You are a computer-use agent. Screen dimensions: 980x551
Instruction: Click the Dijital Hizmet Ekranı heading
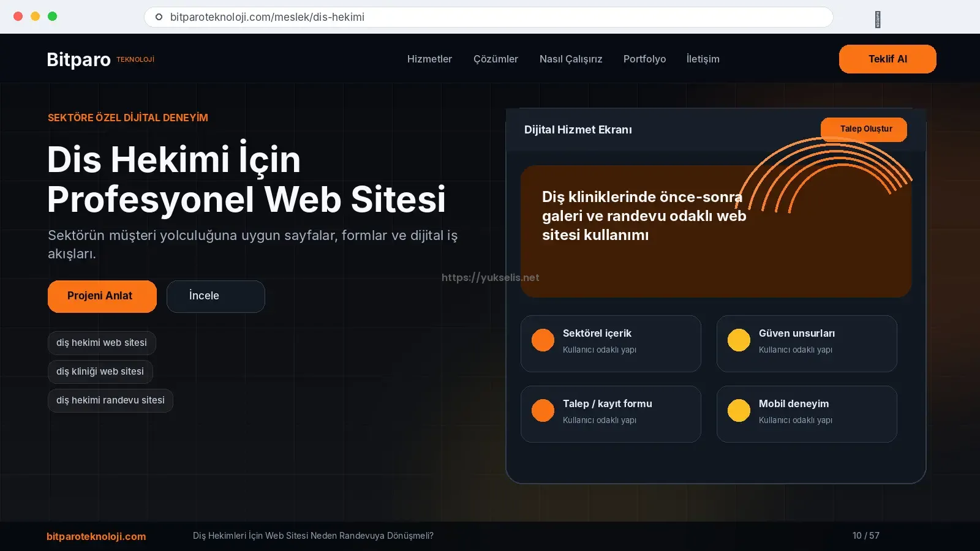[x=578, y=130]
